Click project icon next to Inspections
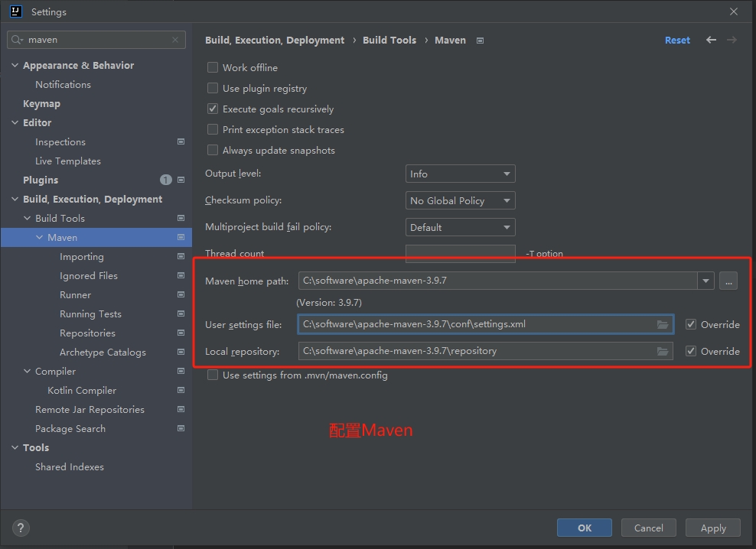Image resolution: width=756 pixels, height=549 pixels. (x=181, y=141)
